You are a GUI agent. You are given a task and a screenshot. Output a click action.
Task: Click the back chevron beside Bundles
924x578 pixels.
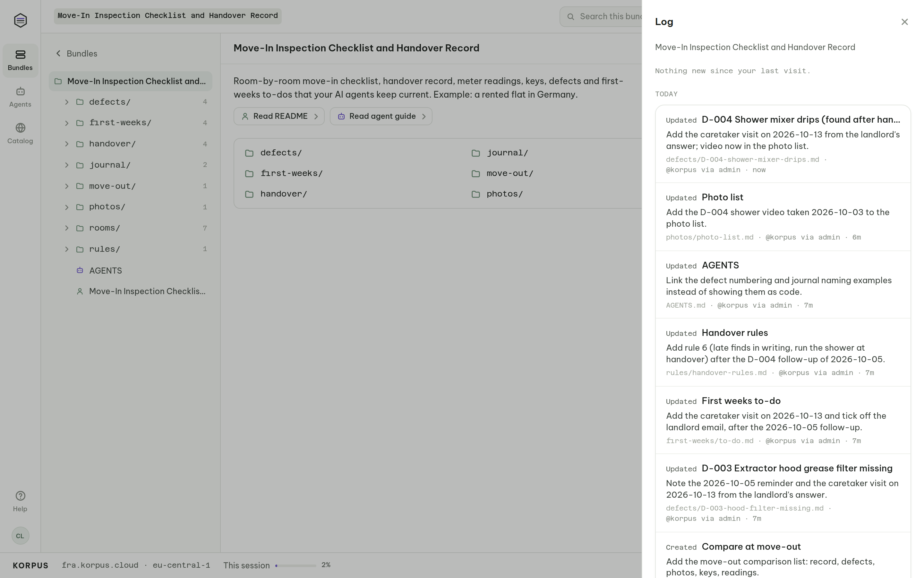58,54
